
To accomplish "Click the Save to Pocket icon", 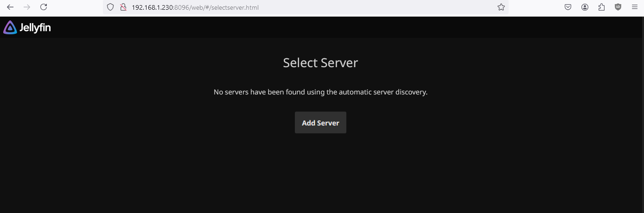I will pos(568,7).
